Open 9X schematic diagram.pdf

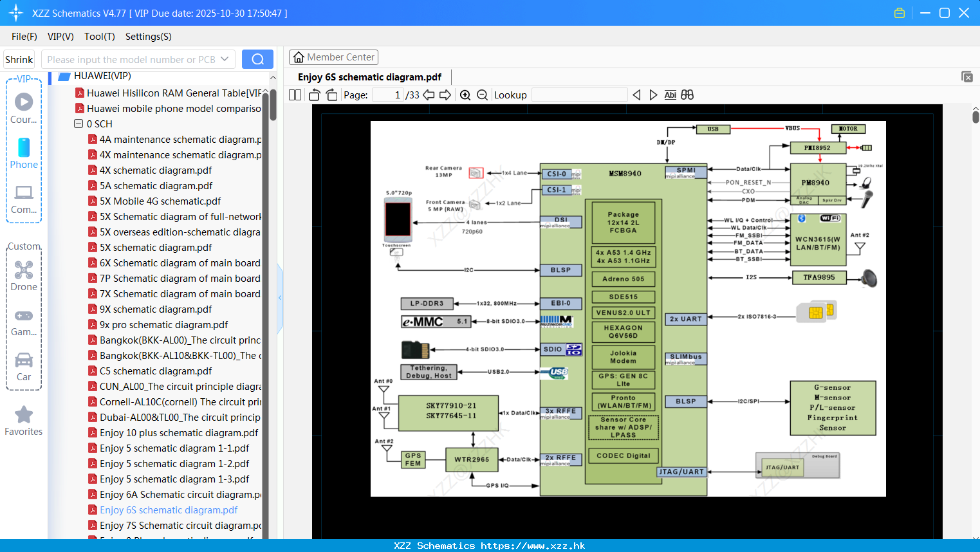click(150, 309)
